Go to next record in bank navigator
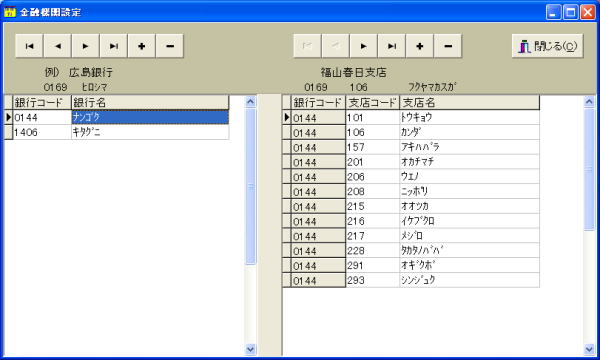The image size is (600, 360). point(85,46)
